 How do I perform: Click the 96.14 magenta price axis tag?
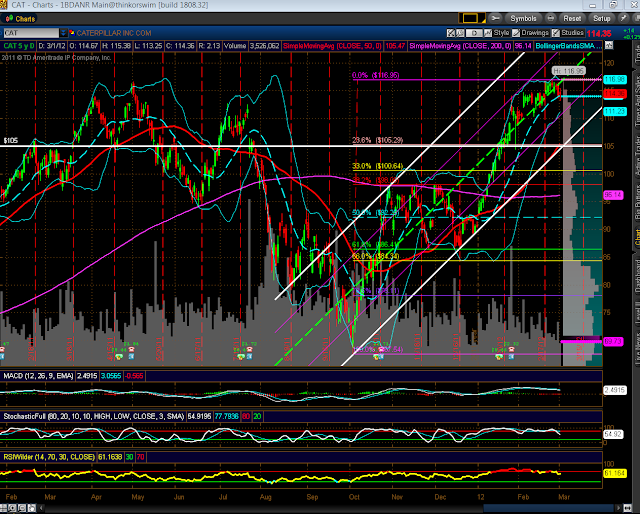point(613,195)
